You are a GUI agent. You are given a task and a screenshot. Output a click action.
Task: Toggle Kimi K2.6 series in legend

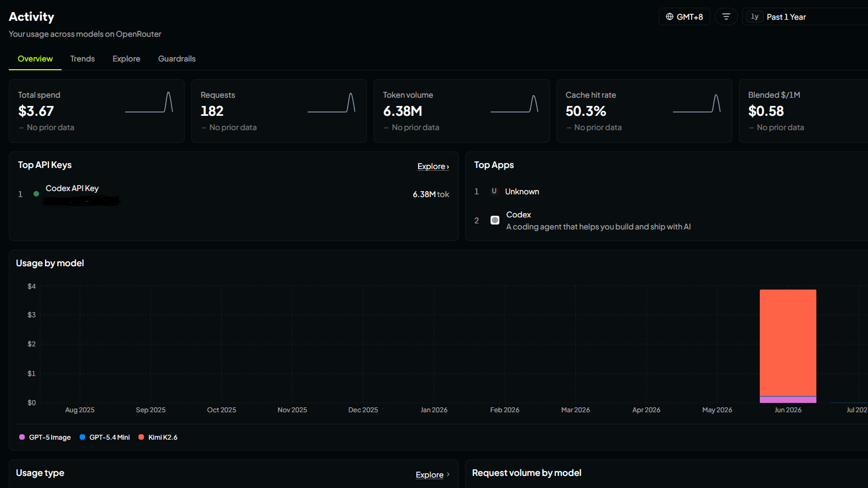tap(158, 437)
